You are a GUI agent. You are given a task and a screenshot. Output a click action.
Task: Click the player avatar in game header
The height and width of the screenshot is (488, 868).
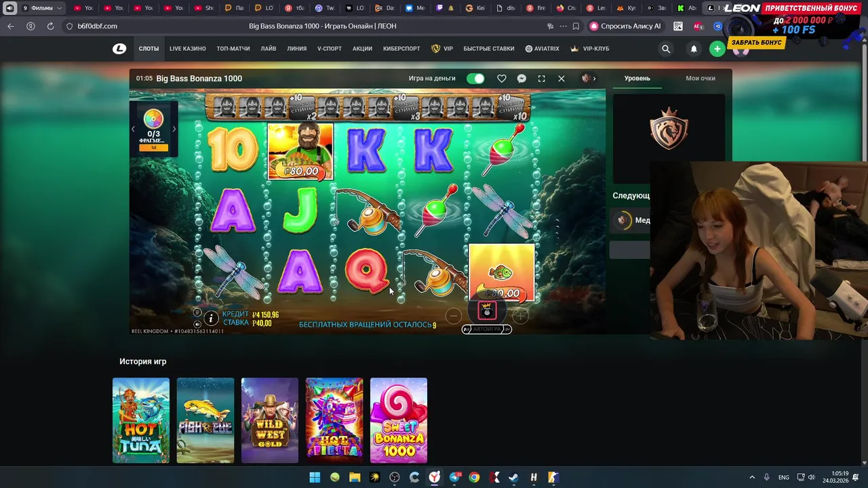pyautogui.click(x=586, y=79)
